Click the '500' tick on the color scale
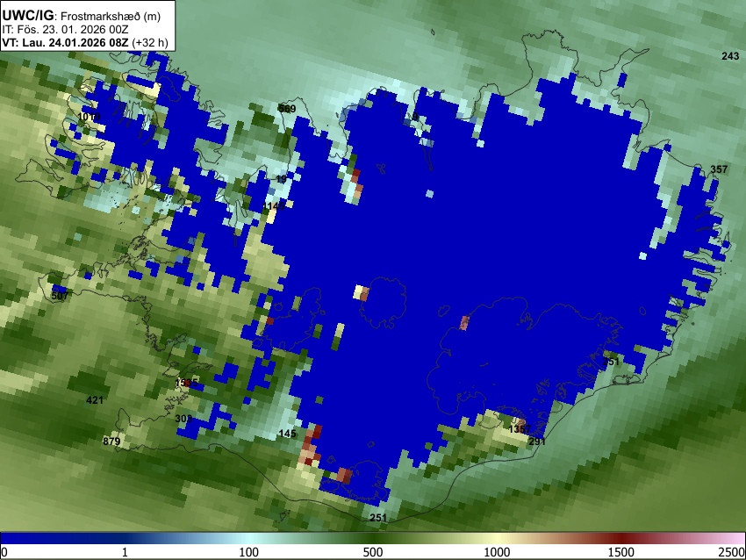The height and width of the screenshot is (560, 746). 373,552
